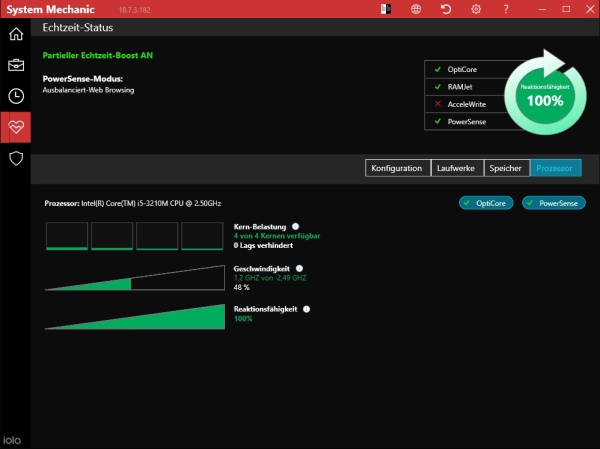Open the globe language icon in title bar
The height and width of the screenshot is (449, 600).
[x=416, y=9]
